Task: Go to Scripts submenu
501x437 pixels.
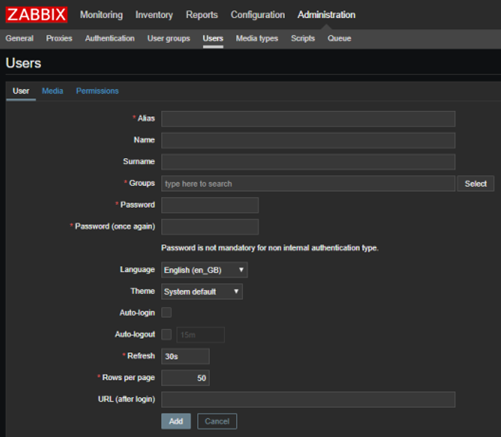Action: (303, 38)
